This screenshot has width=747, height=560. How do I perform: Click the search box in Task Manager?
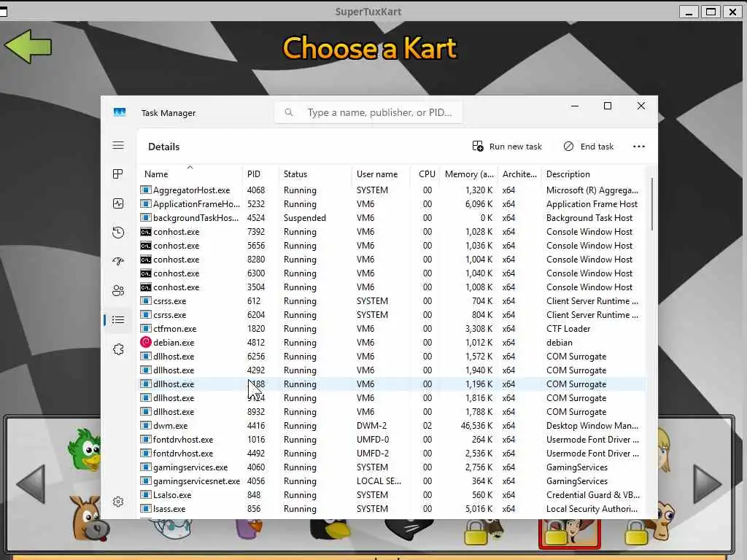pos(368,112)
